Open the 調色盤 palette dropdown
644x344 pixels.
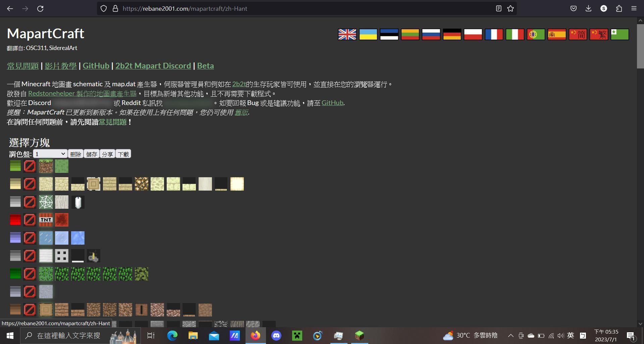pyautogui.click(x=50, y=154)
